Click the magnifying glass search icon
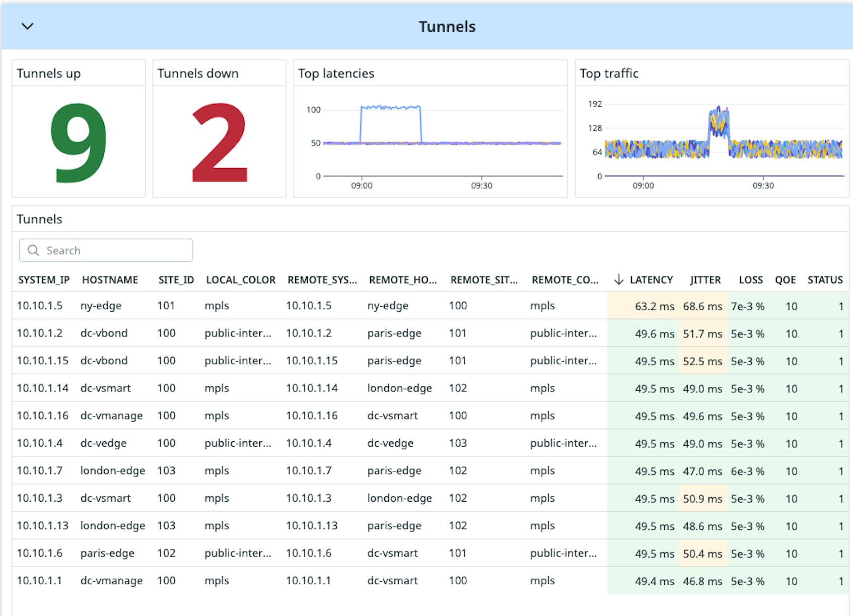 tap(33, 250)
